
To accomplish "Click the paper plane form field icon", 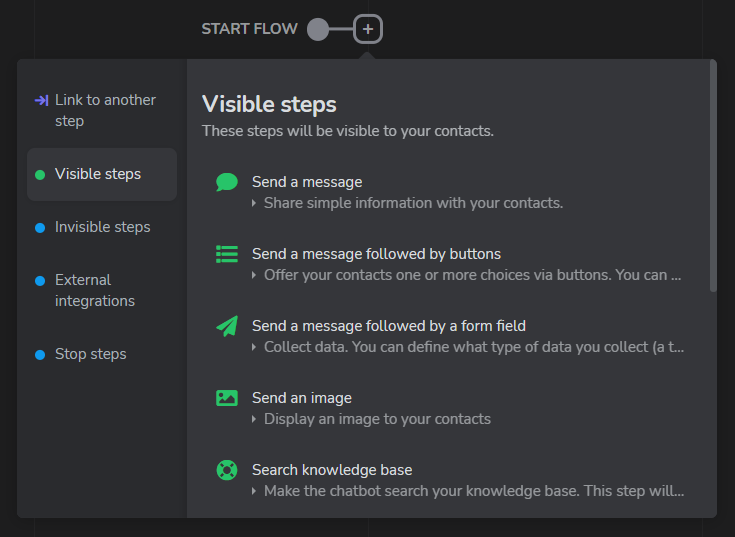I will click(227, 326).
